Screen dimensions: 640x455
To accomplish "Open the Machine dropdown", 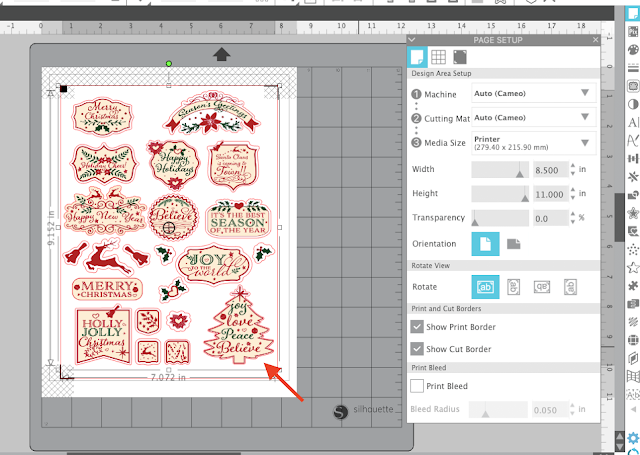I will point(533,93).
